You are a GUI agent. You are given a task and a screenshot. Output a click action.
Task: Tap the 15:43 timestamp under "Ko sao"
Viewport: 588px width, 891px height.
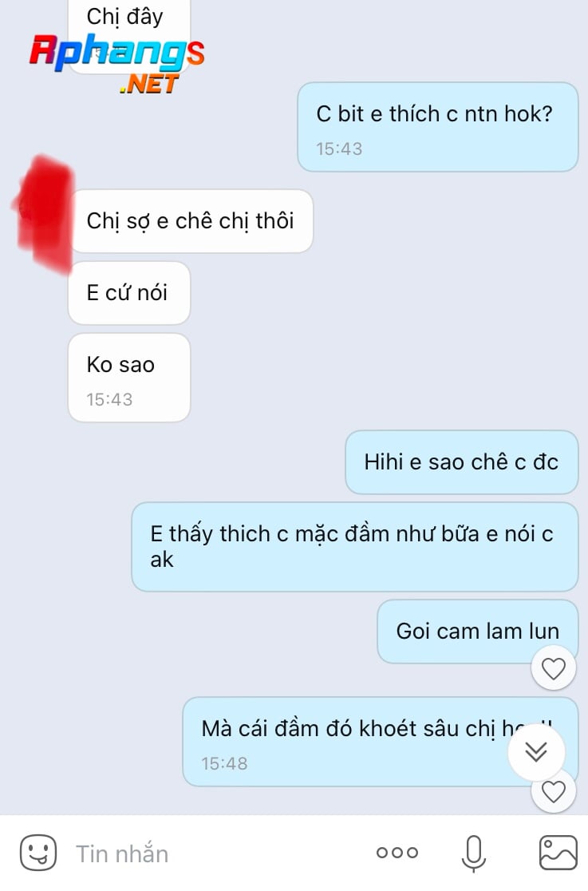coord(109,399)
